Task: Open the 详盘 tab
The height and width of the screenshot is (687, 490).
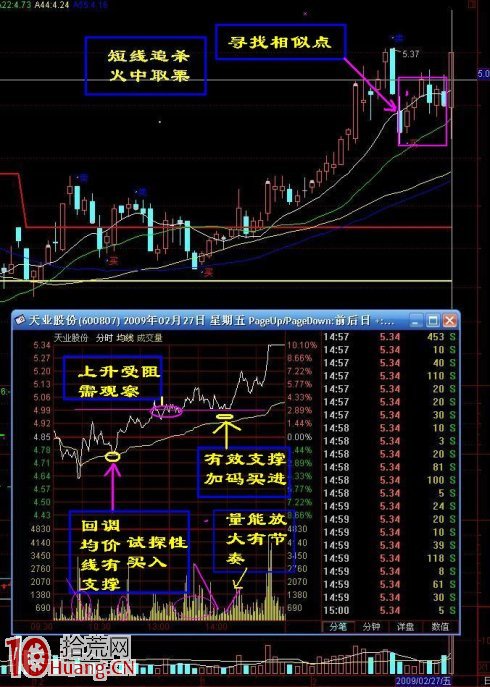Action: pos(405,627)
